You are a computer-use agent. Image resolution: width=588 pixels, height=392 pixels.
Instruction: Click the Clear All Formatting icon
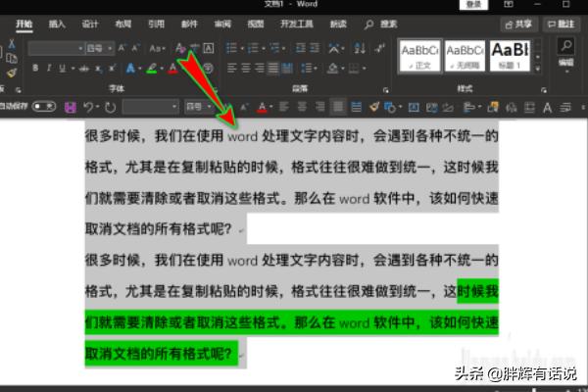180,48
